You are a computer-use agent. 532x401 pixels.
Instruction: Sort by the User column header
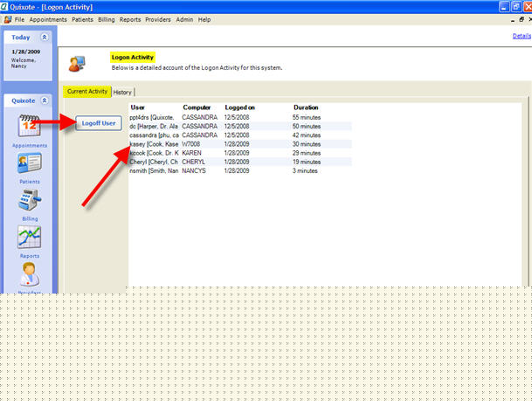[x=137, y=107]
